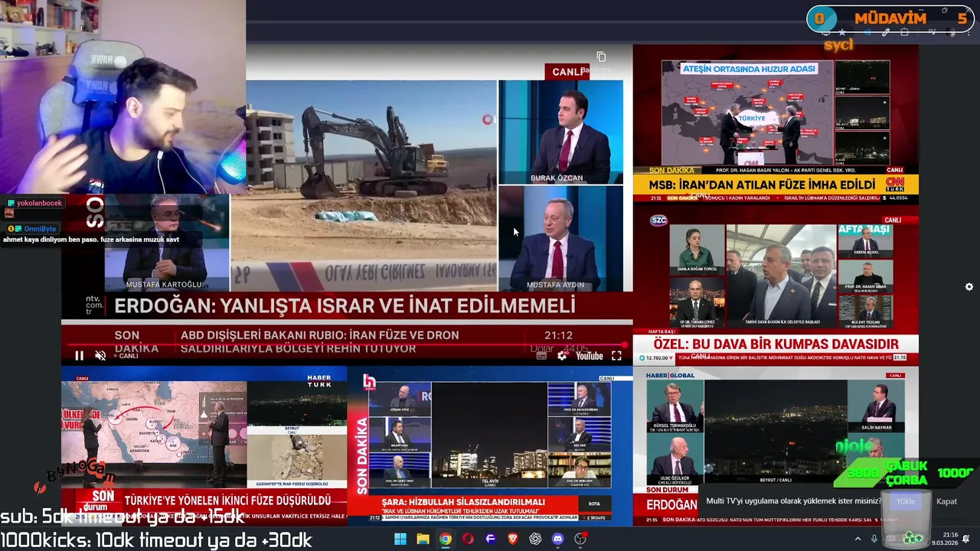
Task: Click the microphone tray icon
Action: click(874, 539)
